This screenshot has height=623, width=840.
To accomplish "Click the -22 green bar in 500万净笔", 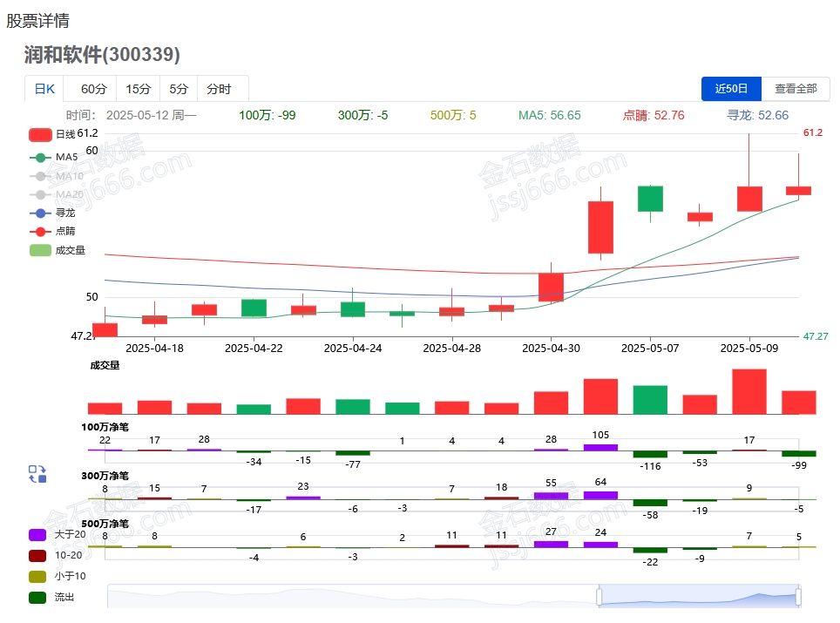I will click(x=650, y=550).
